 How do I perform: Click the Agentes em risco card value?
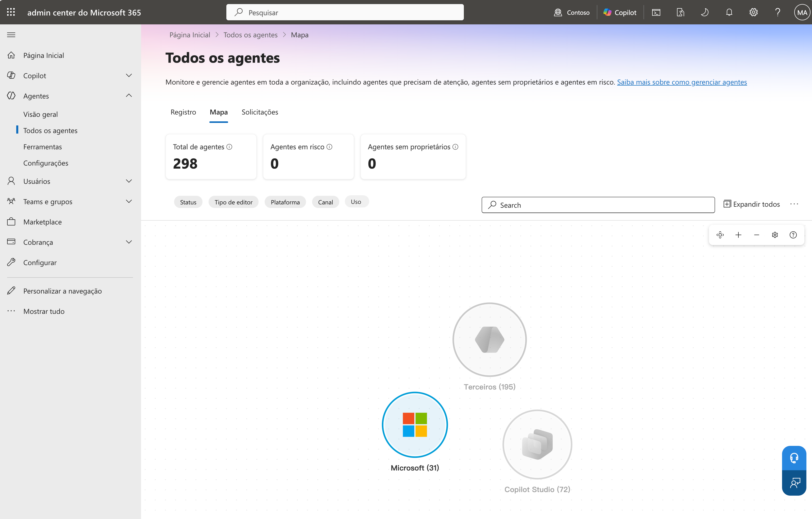[275, 164]
